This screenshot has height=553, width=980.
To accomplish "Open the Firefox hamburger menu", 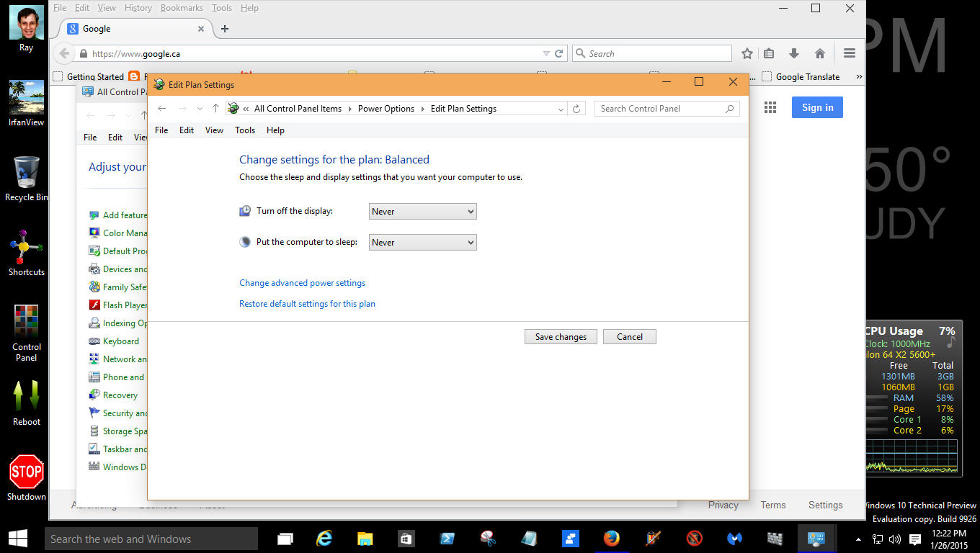I will pyautogui.click(x=850, y=53).
